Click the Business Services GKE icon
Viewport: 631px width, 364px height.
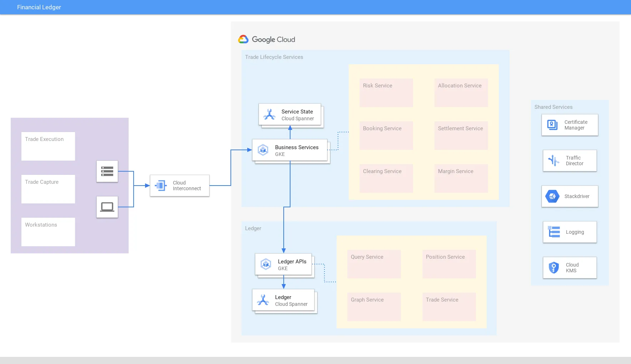click(263, 150)
